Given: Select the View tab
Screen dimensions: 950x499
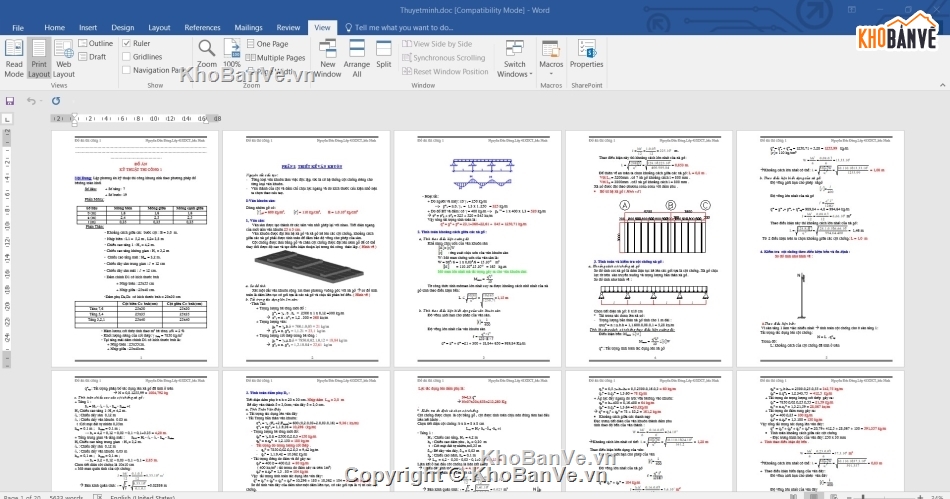Looking at the screenshot, I should click(322, 27).
